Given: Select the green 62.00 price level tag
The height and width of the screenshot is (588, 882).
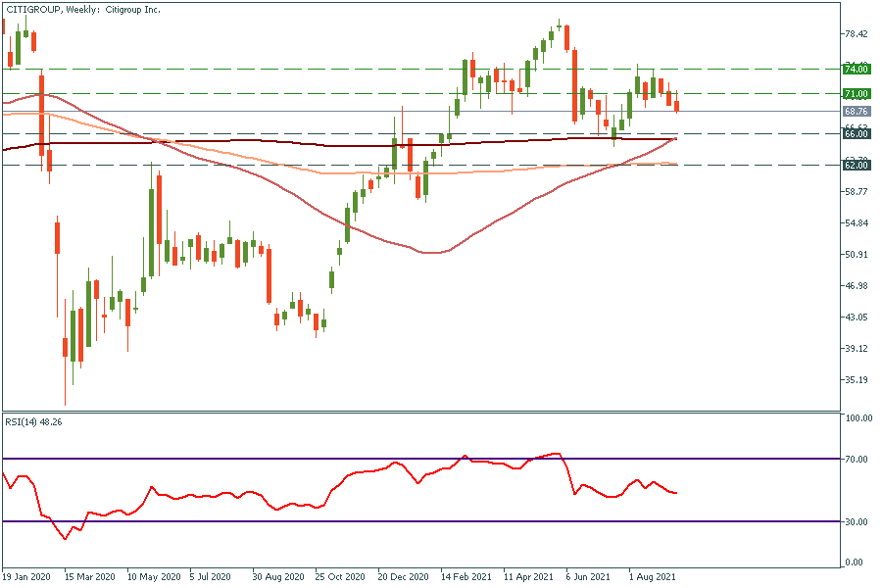Looking at the screenshot, I should pos(856,166).
